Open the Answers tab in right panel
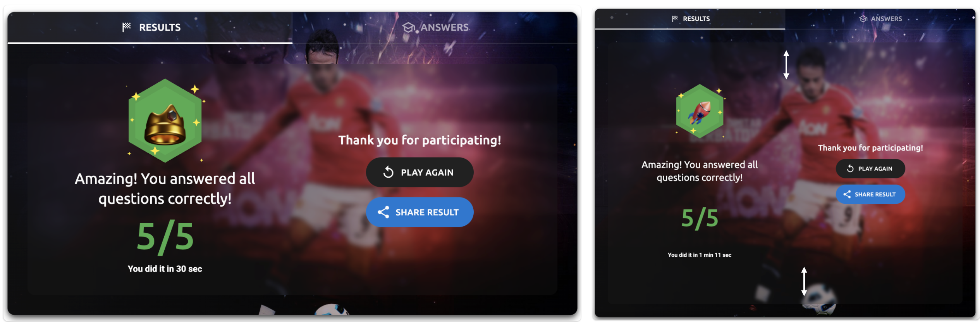 pyautogui.click(x=880, y=19)
